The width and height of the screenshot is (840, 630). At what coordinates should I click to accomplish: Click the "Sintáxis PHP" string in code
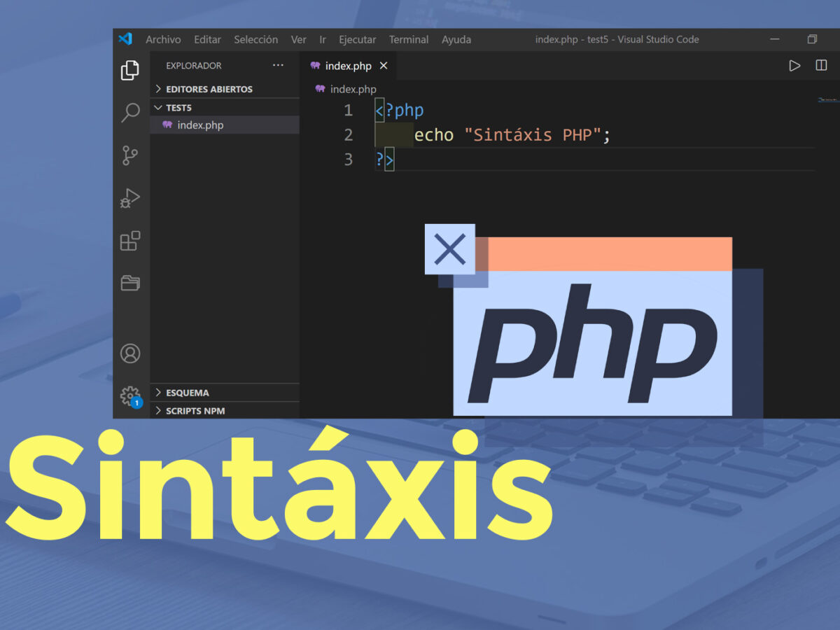click(533, 135)
